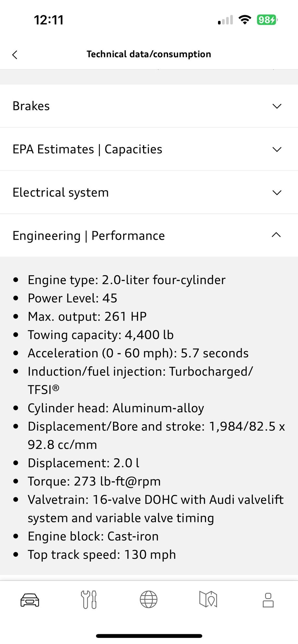
Task: Expand the Brakes section
Action: pos(149,106)
